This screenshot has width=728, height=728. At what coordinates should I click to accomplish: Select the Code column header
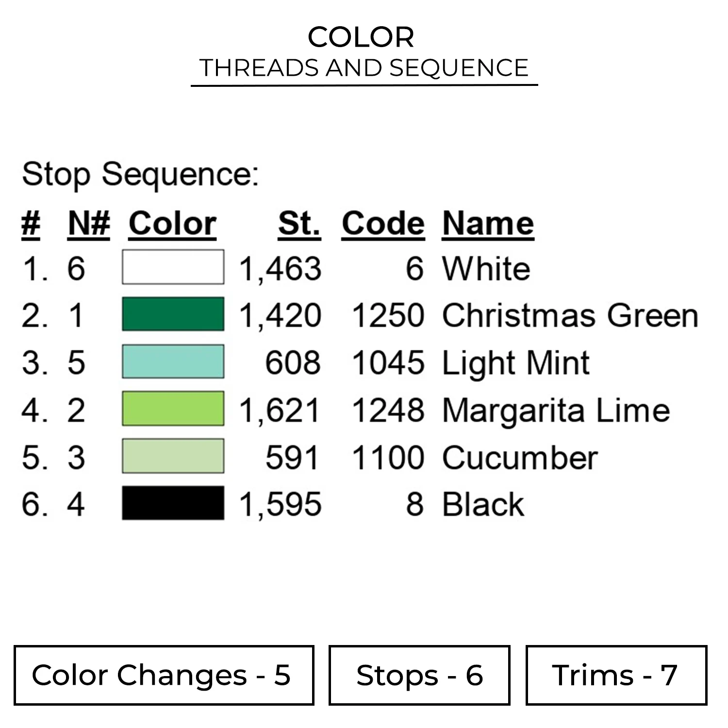[x=383, y=224]
